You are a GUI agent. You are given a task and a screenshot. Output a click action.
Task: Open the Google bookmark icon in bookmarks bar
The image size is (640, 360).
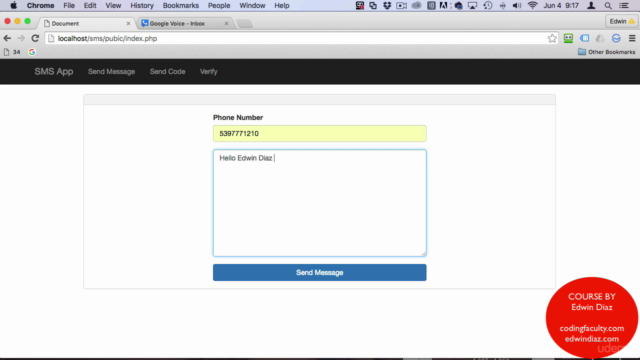[x=32, y=52]
